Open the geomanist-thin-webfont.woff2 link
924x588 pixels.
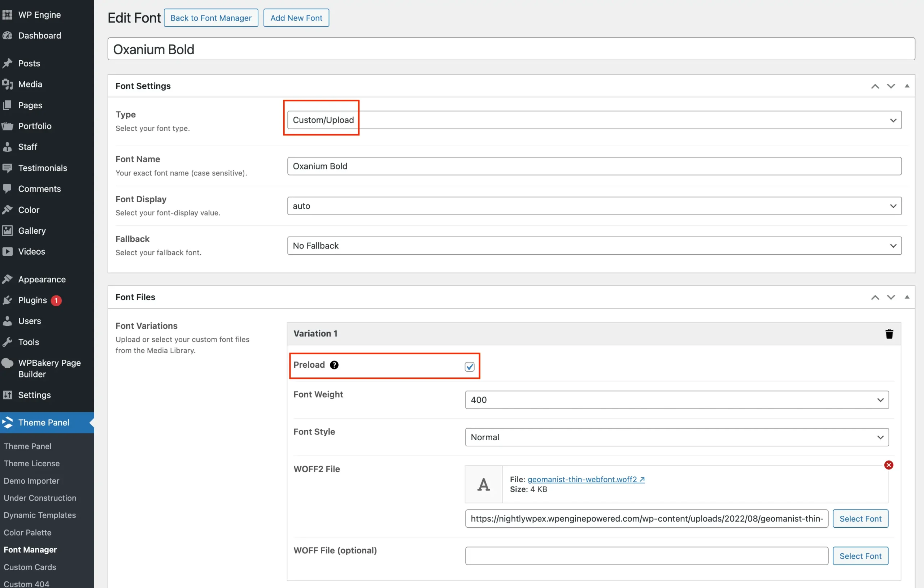586,479
